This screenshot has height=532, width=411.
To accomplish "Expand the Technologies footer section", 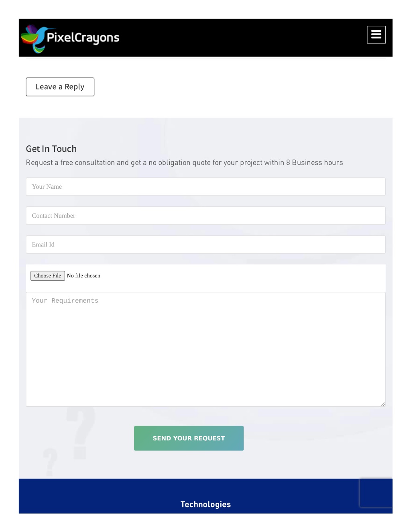I will (205, 504).
